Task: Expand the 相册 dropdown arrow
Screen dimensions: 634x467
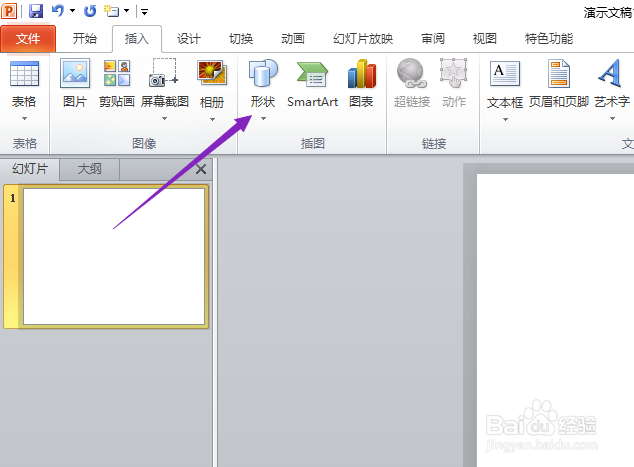Action: [212, 120]
